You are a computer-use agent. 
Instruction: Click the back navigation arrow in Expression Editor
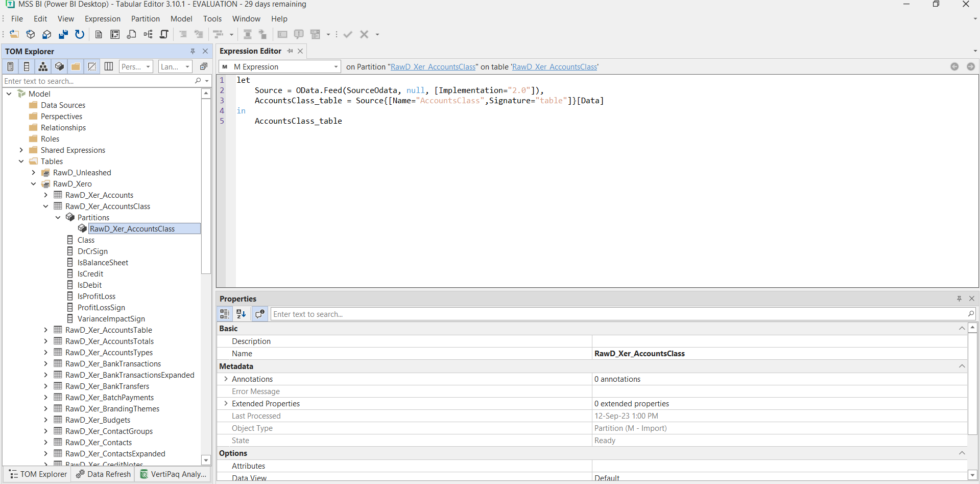(x=954, y=66)
